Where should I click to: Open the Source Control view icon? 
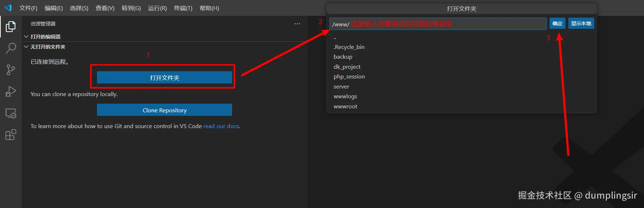click(x=11, y=70)
